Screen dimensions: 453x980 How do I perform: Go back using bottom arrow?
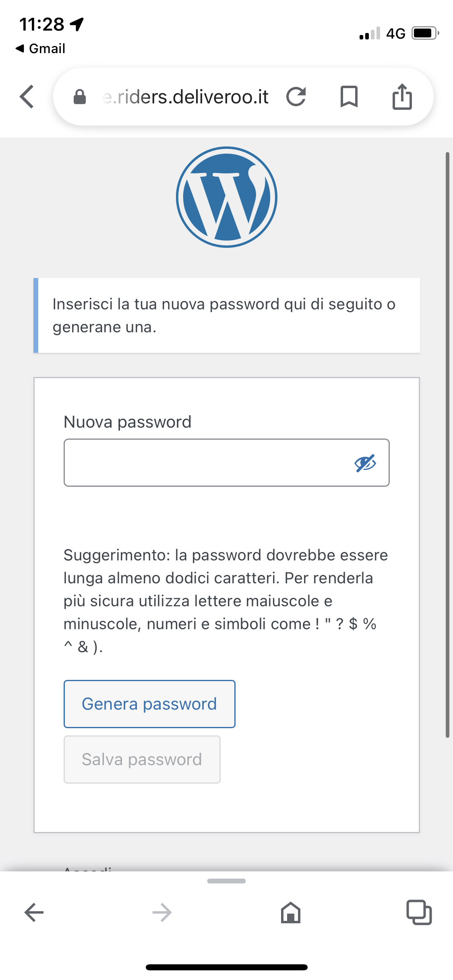click(34, 912)
